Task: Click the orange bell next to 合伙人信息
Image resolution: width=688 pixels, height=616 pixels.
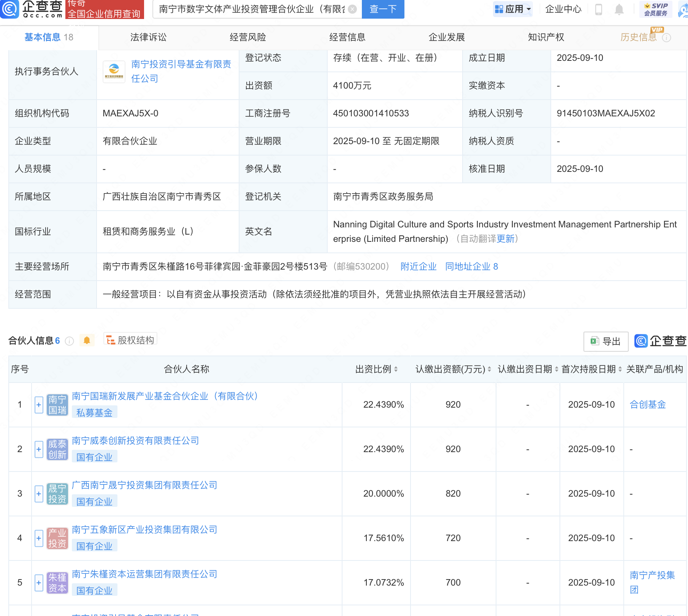Action: coord(87,340)
